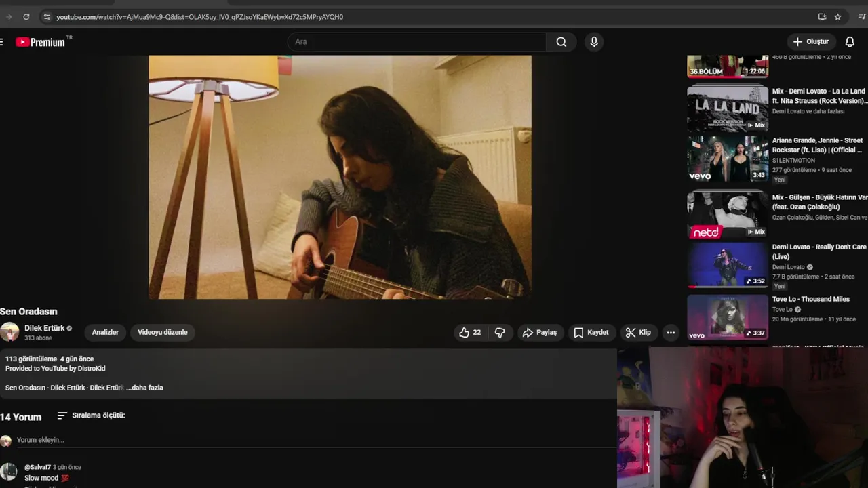Viewport: 868px width, 488px height.
Task: Open the La La Land mix thumbnail
Action: tap(728, 108)
